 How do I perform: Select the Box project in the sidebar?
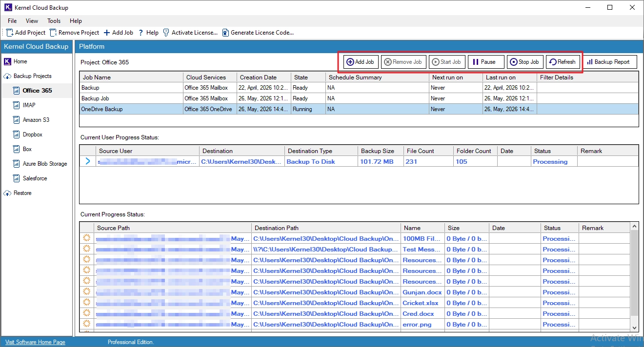[22, 149]
